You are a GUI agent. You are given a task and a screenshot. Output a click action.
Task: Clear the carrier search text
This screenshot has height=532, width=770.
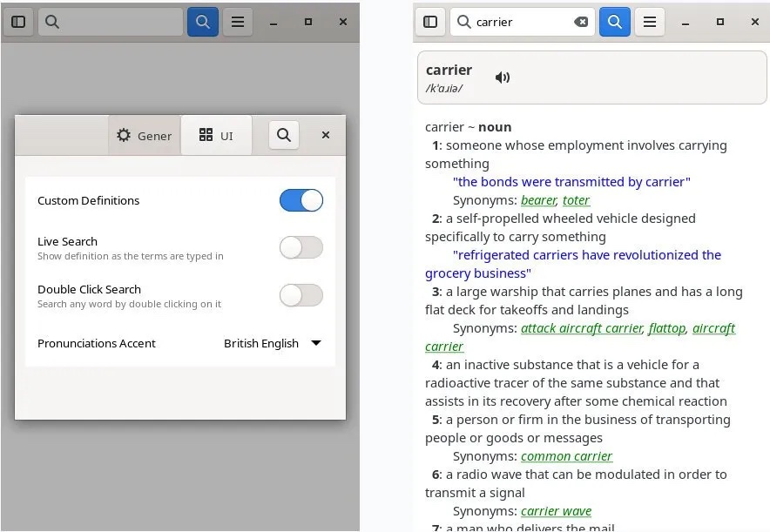pyautogui.click(x=581, y=22)
